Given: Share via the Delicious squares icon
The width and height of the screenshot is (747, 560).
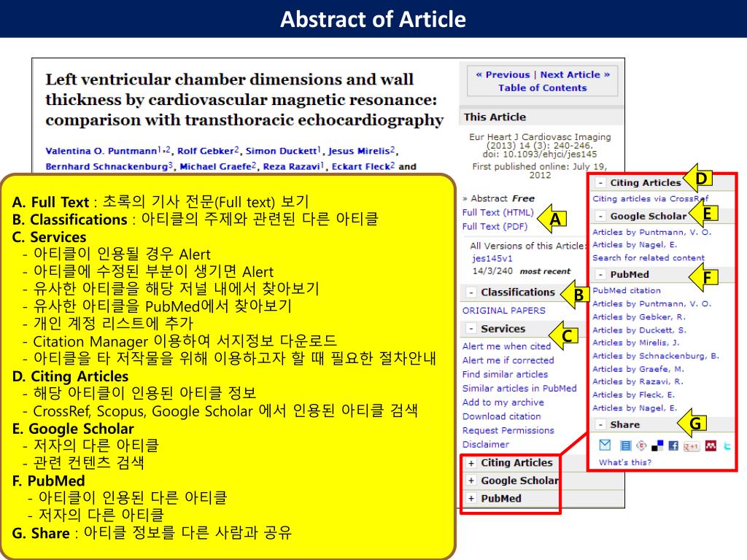Looking at the screenshot, I should [x=657, y=446].
